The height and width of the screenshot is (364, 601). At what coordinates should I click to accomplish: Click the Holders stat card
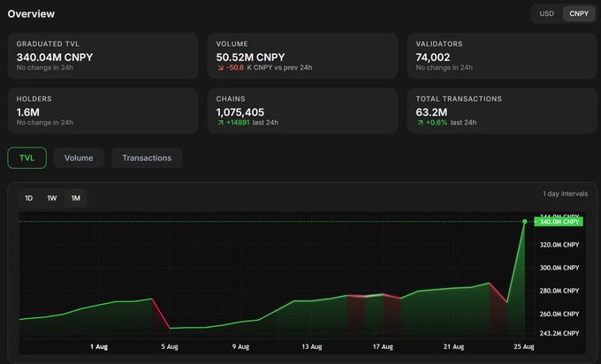103,110
